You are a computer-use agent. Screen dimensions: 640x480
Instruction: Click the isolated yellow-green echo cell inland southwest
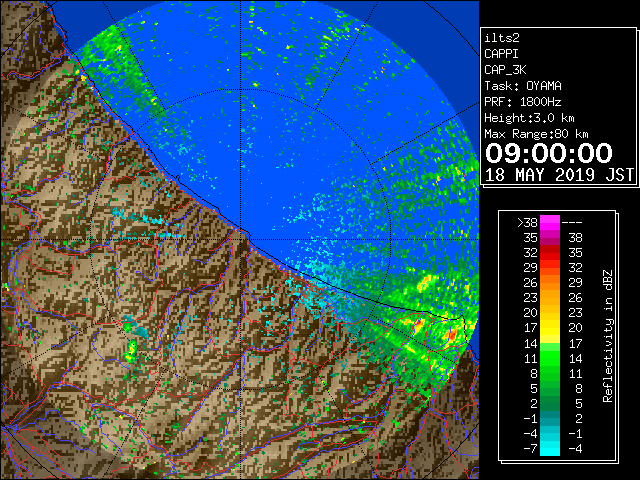point(131,352)
